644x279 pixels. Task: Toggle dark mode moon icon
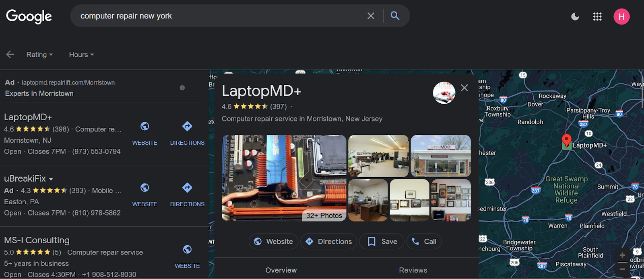575,16
